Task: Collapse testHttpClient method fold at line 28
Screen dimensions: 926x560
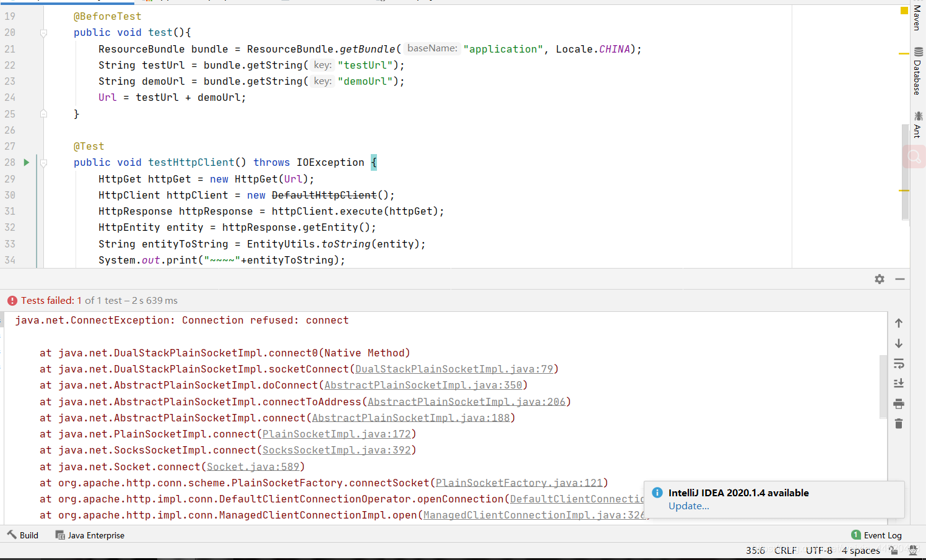Action: 43,163
